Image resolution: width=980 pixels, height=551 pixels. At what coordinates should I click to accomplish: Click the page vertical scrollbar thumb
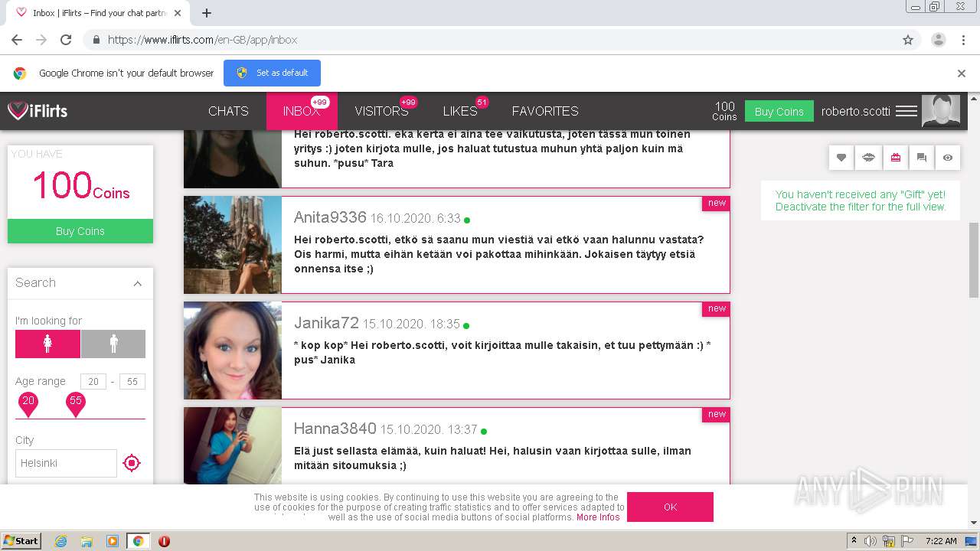click(x=974, y=261)
